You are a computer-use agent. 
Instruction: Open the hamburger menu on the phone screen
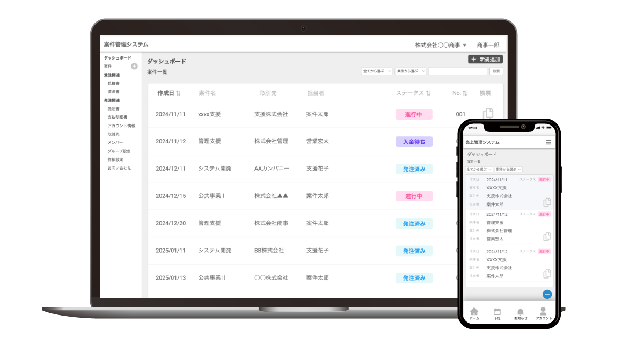pyautogui.click(x=548, y=142)
